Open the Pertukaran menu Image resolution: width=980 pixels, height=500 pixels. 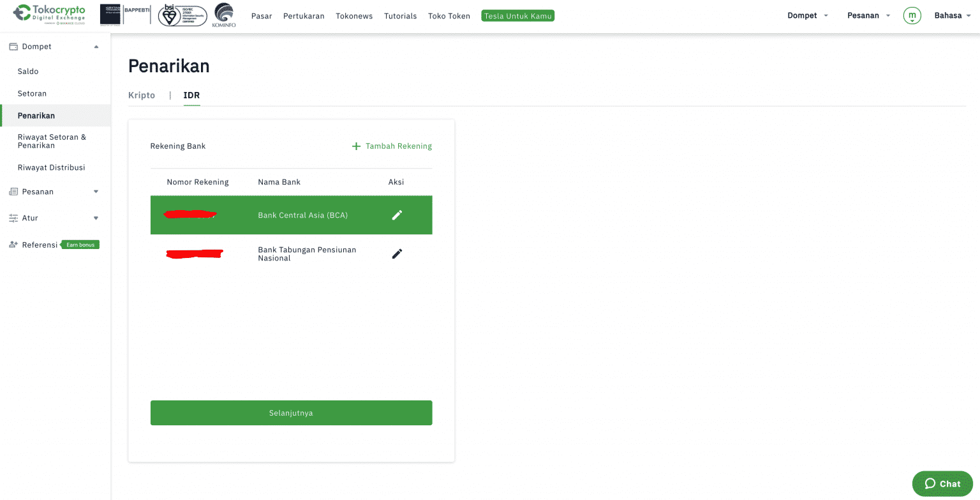click(x=304, y=16)
